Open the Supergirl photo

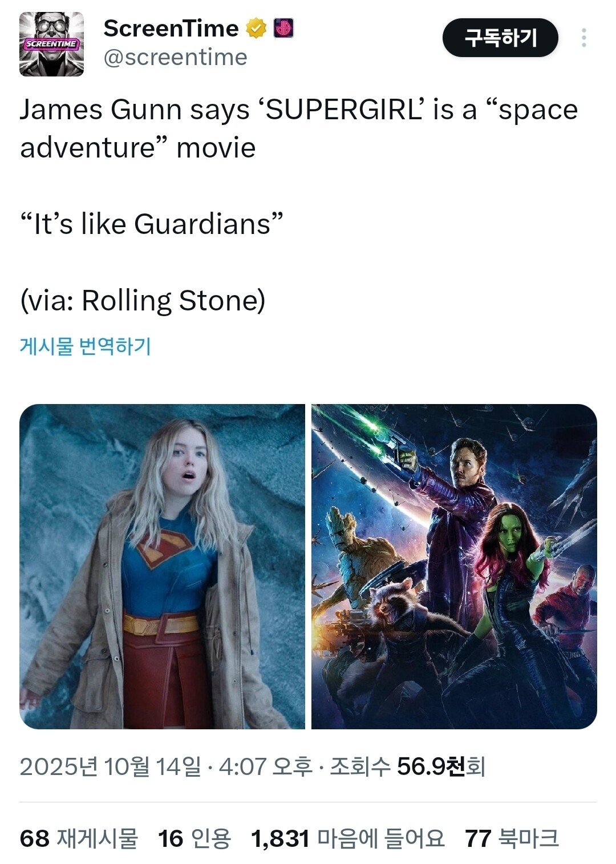coord(163,567)
